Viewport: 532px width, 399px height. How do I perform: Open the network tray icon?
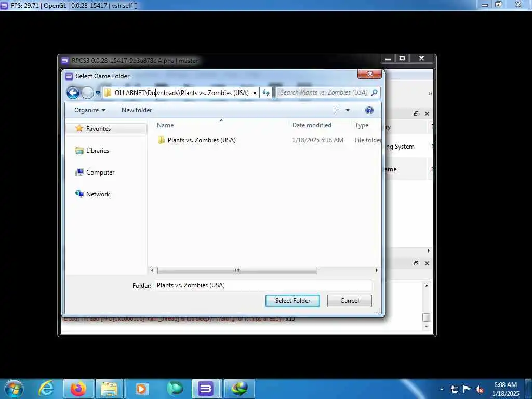(454, 389)
